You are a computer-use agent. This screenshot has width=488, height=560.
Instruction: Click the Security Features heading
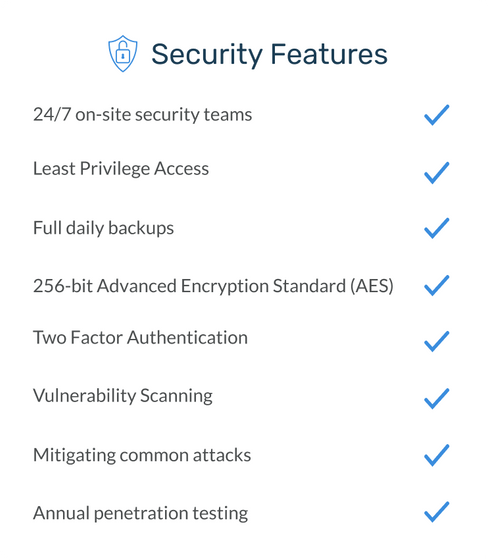[269, 55]
